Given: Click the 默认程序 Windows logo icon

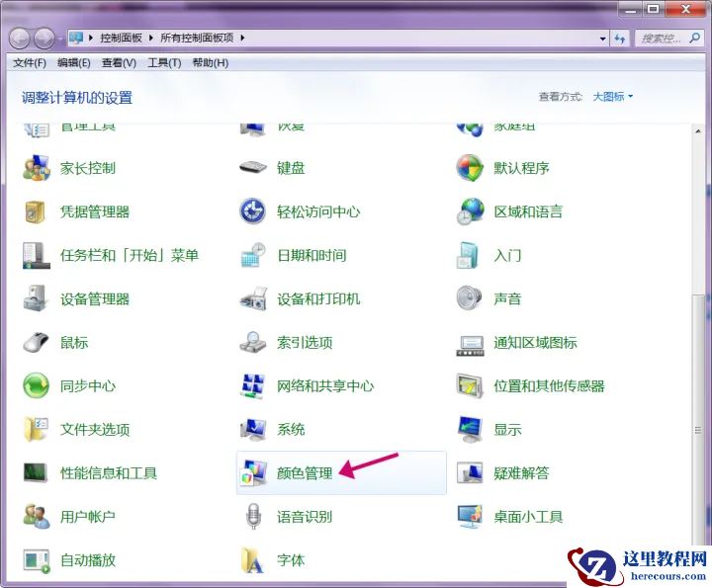Looking at the screenshot, I should point(470,167).
